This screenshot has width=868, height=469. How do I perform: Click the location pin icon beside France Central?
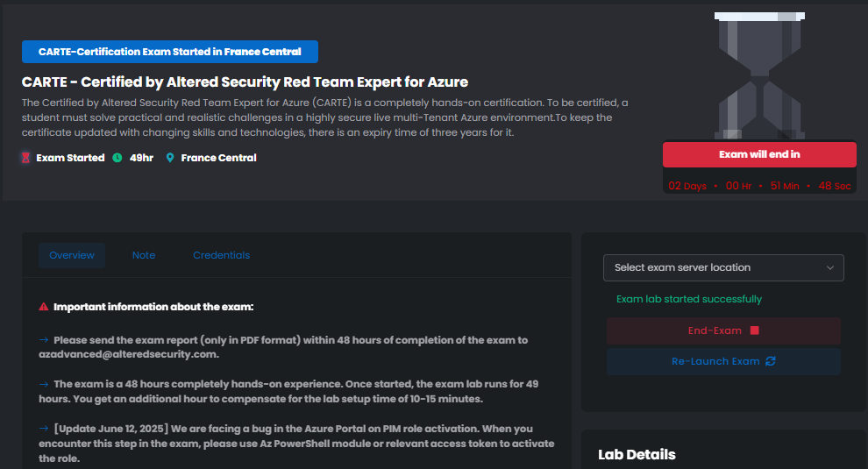tap(170, 158)
